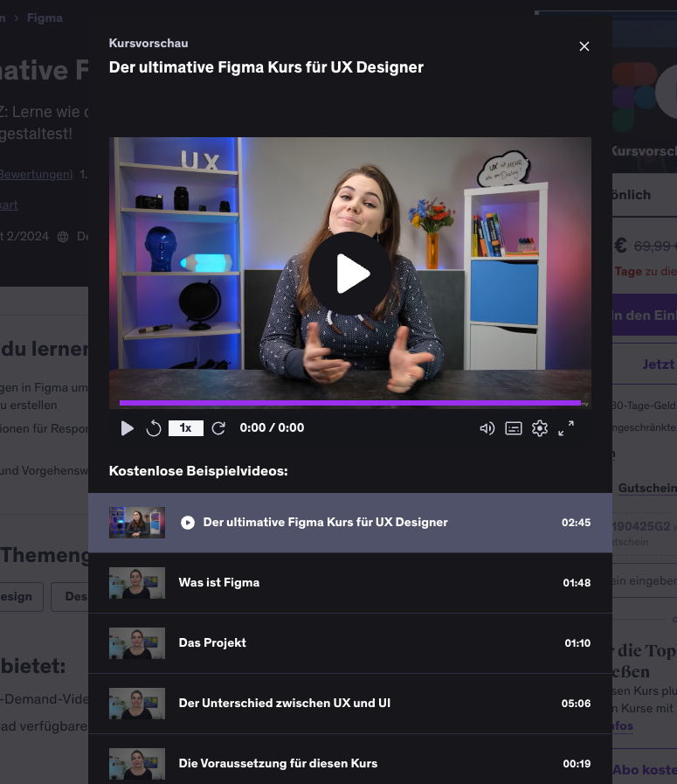Image resolution: width=677 pixels, height=784 pixels.
Task: Skip forward using the forward arrow icon
Action: pyautogui.click(x=218, y=428)
